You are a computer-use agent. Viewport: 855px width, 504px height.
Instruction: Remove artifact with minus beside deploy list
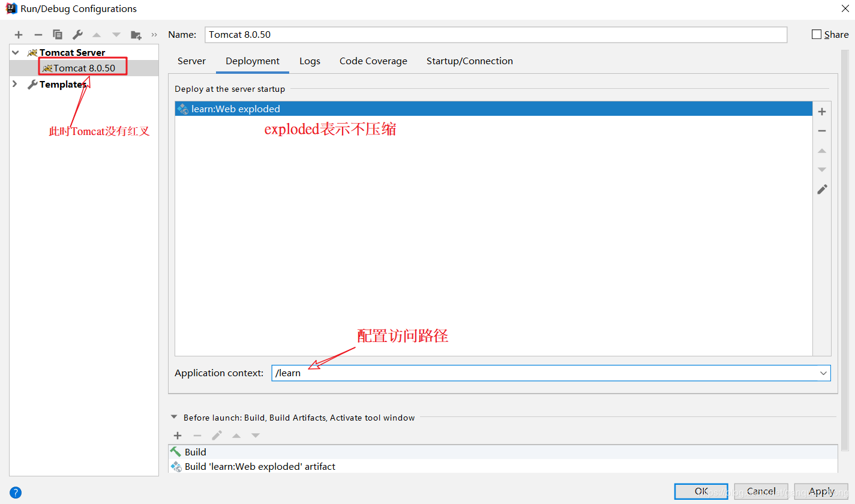pos(822,131)
